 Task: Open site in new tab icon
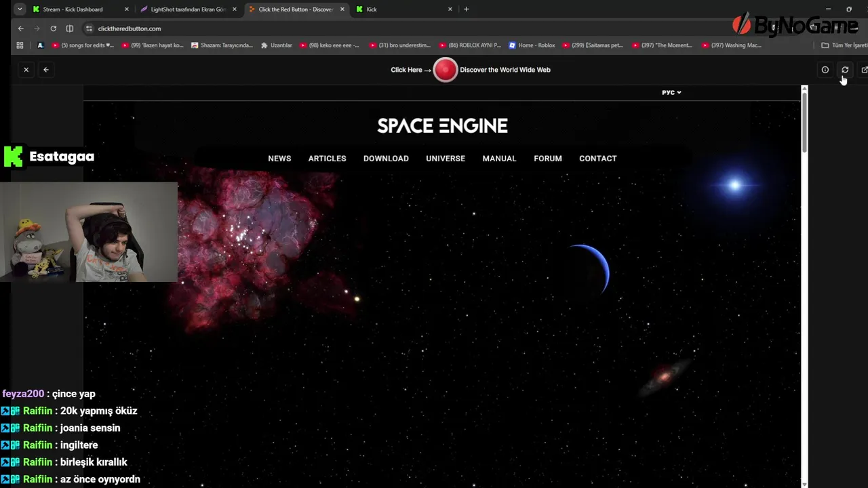tap(864, 70)
